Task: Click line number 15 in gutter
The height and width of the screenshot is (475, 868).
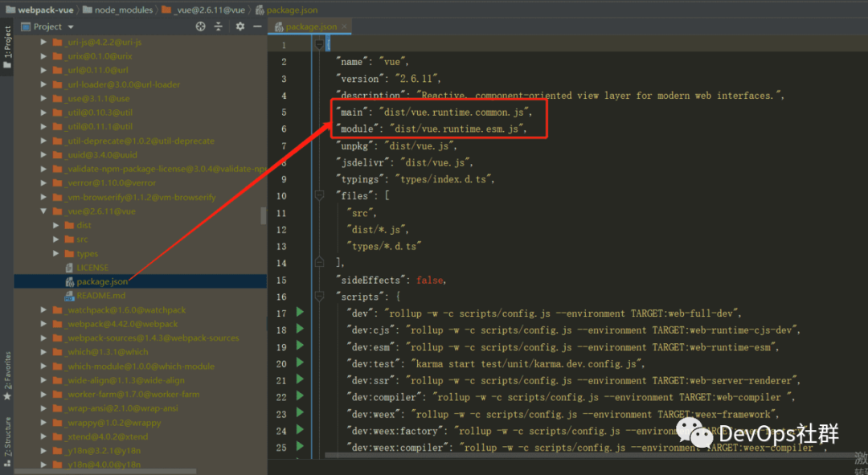Action: tap(281, 280)
